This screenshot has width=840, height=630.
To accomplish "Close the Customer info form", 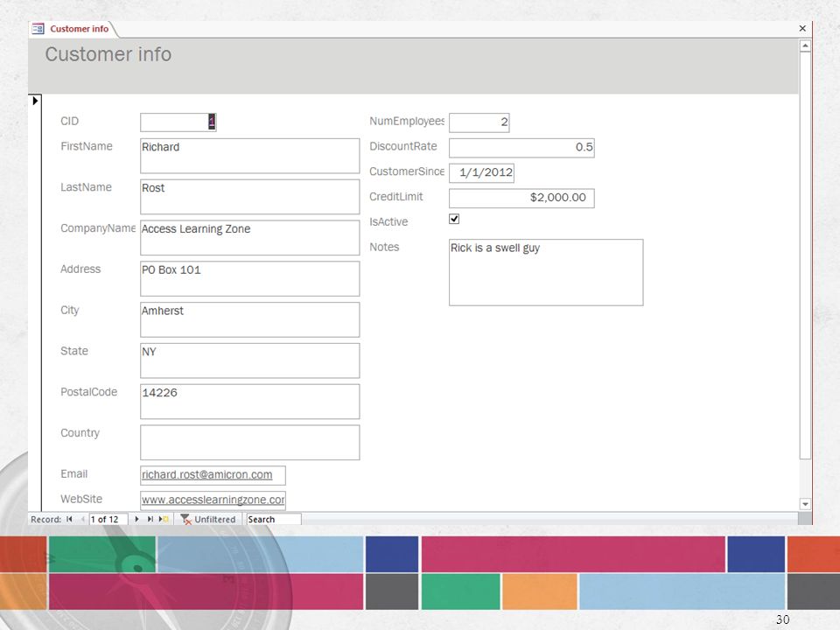I will coord(802,28).
